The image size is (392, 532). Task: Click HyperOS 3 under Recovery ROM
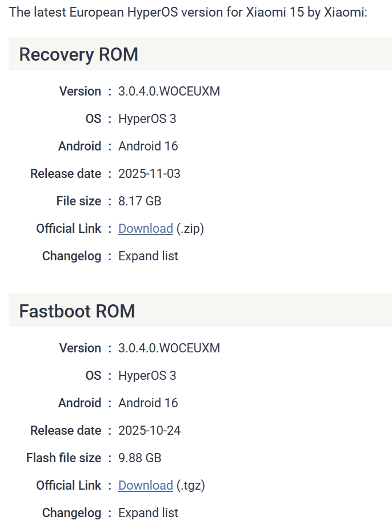tap(147, 119)
